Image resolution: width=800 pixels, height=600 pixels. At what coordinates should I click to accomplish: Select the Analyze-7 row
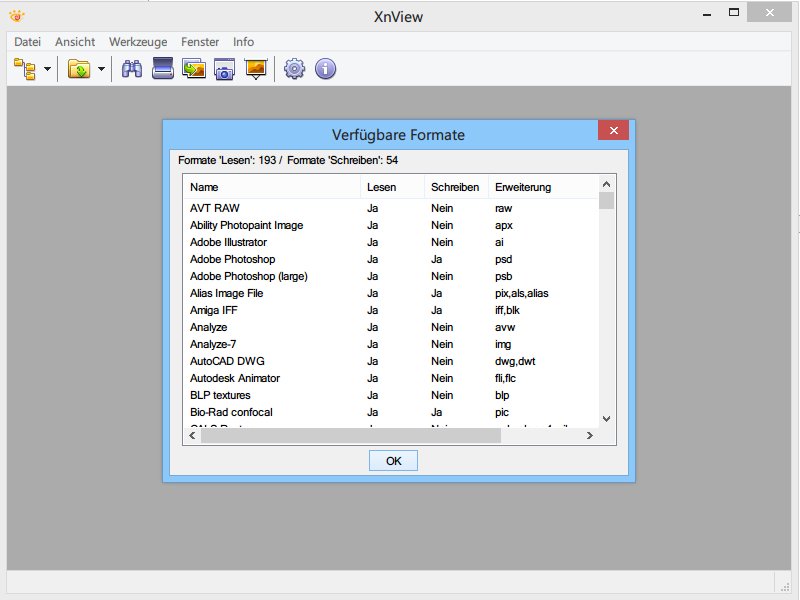[x=391, y=344]
